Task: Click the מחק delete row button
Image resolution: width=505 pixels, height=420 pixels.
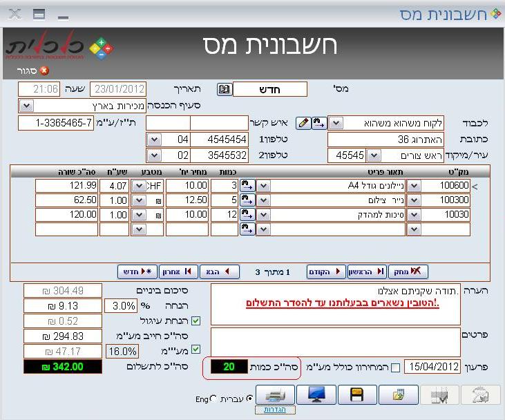Action: click(x=408, y=271)
